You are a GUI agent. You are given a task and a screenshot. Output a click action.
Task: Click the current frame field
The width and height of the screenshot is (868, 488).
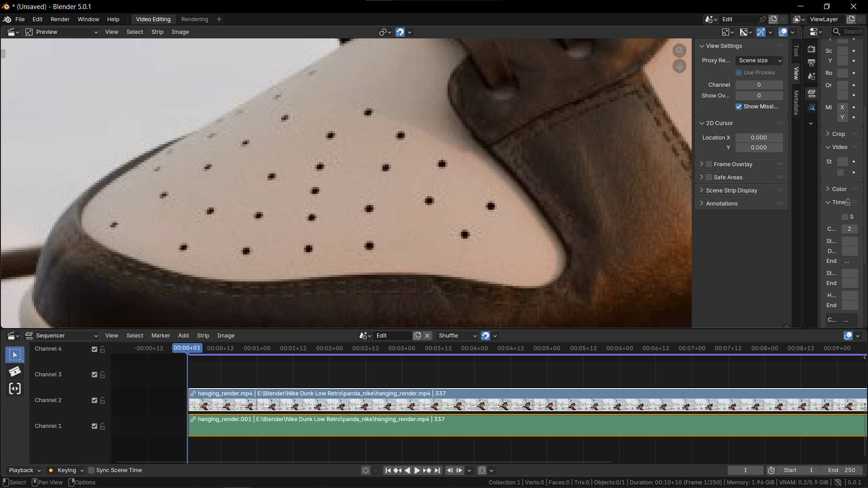point(745,470)
